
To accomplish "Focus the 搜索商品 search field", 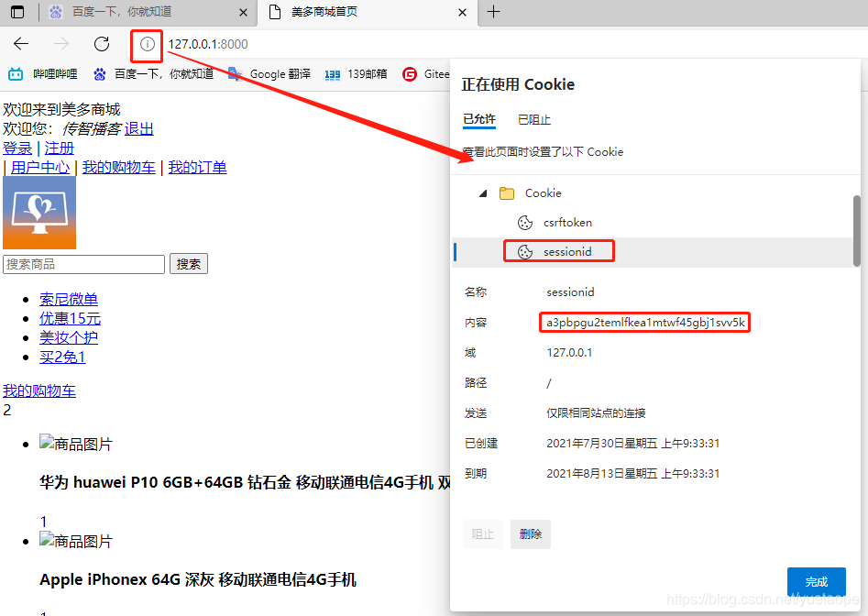I will click(83, 264).
